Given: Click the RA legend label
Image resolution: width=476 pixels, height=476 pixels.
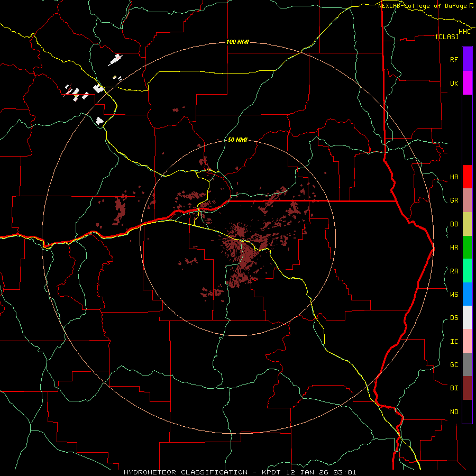Looking at the screenshot, I should [x=454, y=271].
